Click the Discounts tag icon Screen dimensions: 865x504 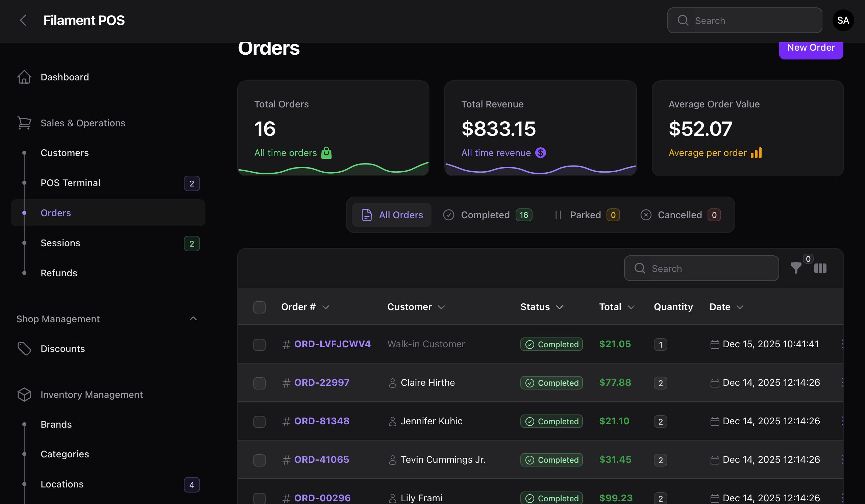pyautogui.click(x=24, y=349)
